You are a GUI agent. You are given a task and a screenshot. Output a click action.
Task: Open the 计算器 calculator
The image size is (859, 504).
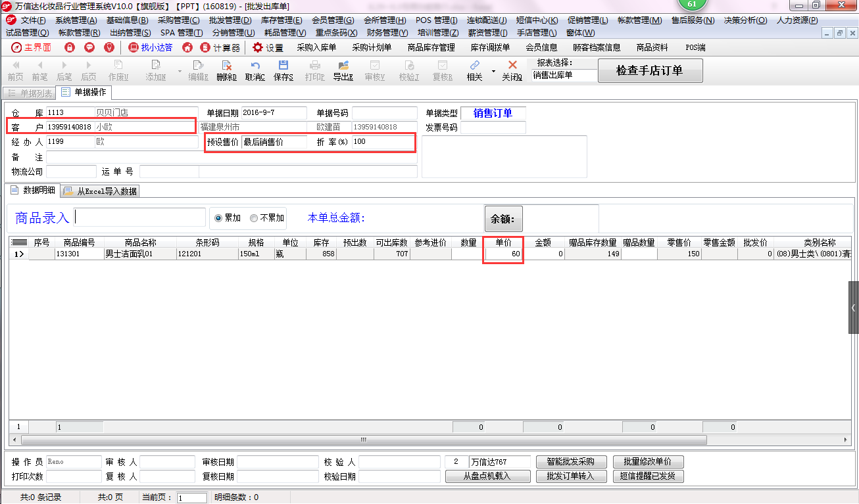[x=220, y=47]
